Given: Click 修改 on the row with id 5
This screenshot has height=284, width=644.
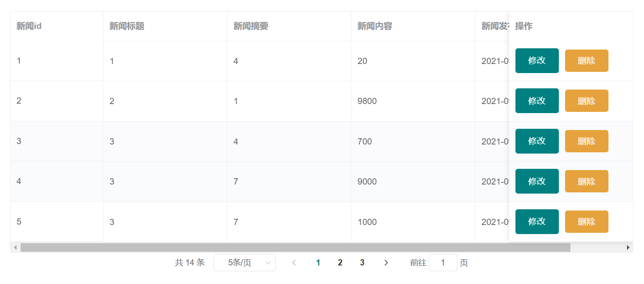Looking at the screenshot, I should 537,222.
